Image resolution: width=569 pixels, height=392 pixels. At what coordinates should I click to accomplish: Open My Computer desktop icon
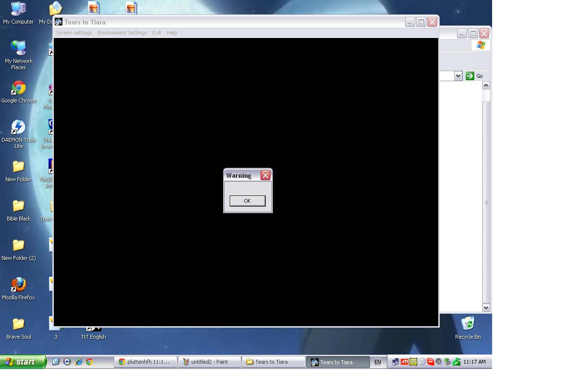(x=18, y=13)
